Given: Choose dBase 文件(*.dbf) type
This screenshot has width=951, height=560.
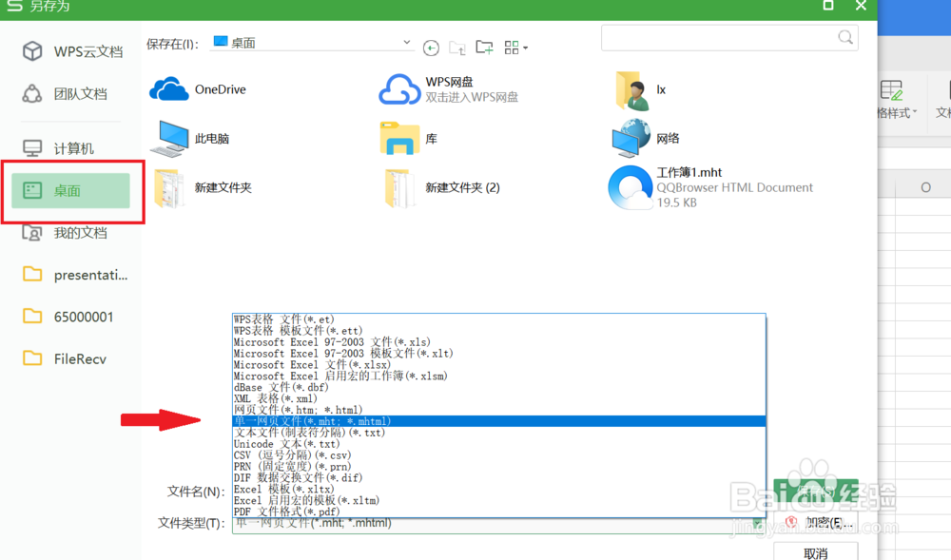Looking at the screenshot, I should [x=498, y=387].
